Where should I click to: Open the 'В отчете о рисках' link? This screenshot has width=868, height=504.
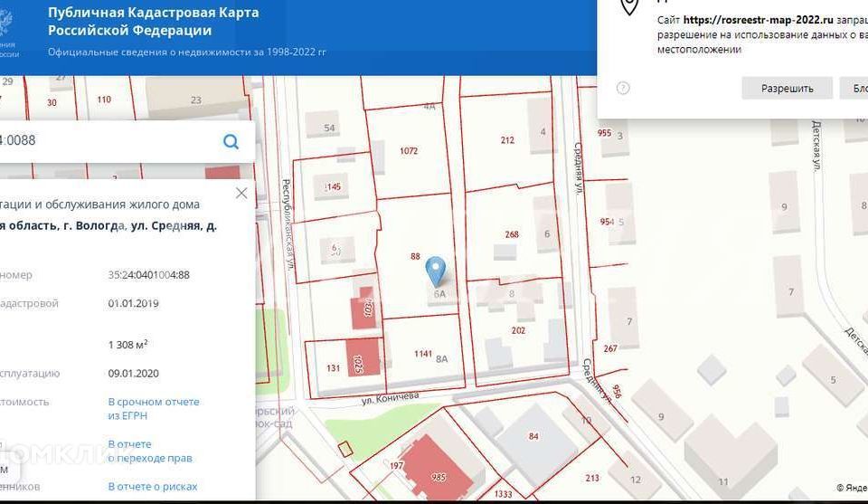point(153,486)
